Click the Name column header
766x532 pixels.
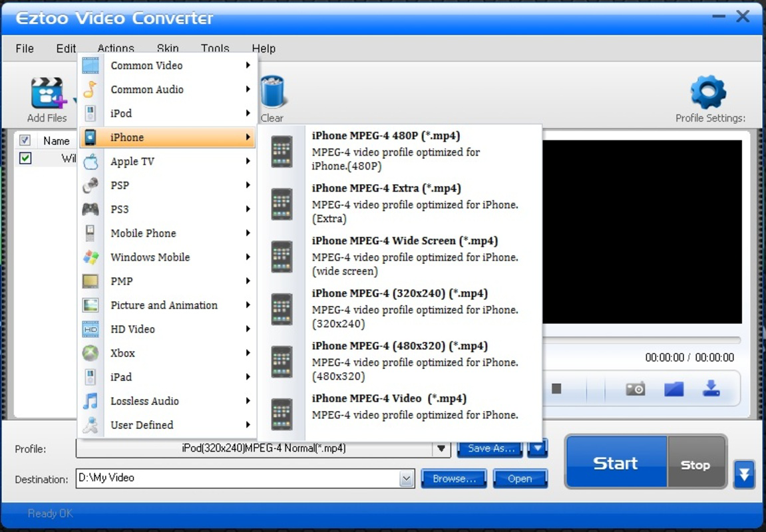[x=56, y=141]
